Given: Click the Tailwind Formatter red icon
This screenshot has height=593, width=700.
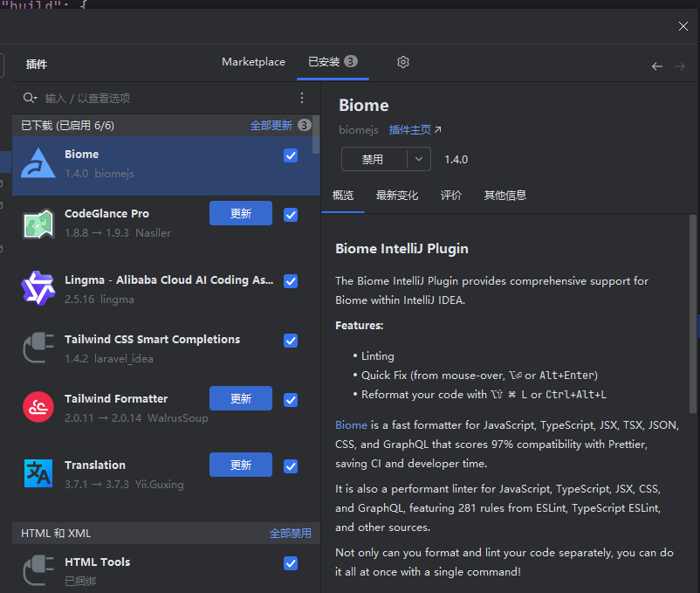Looking at the screenshot, I should pos(38,407).
